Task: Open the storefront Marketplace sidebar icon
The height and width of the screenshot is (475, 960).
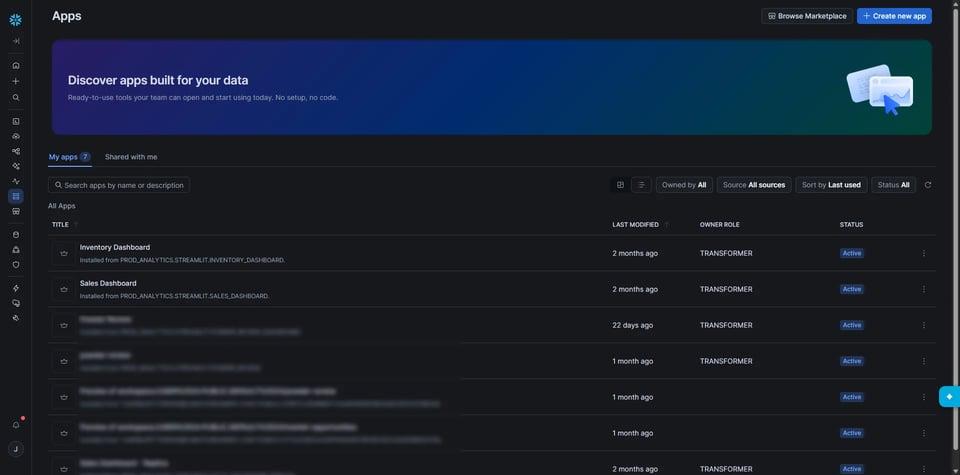Action: point(16,211)
